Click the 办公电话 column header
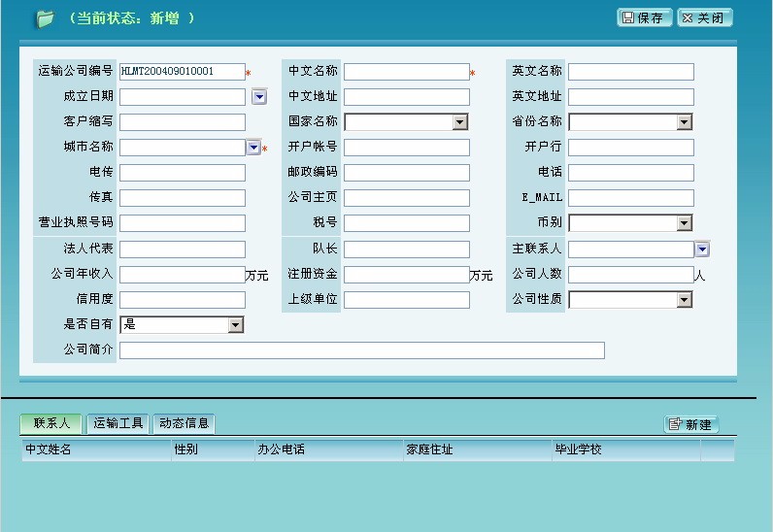This screenshot has height=532, width=773. [329, 449]
